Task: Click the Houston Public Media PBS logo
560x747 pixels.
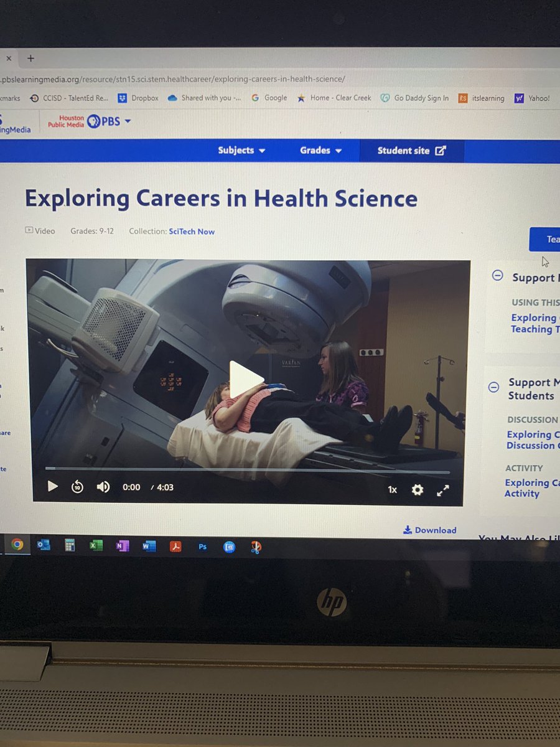Action: (84, 121)
